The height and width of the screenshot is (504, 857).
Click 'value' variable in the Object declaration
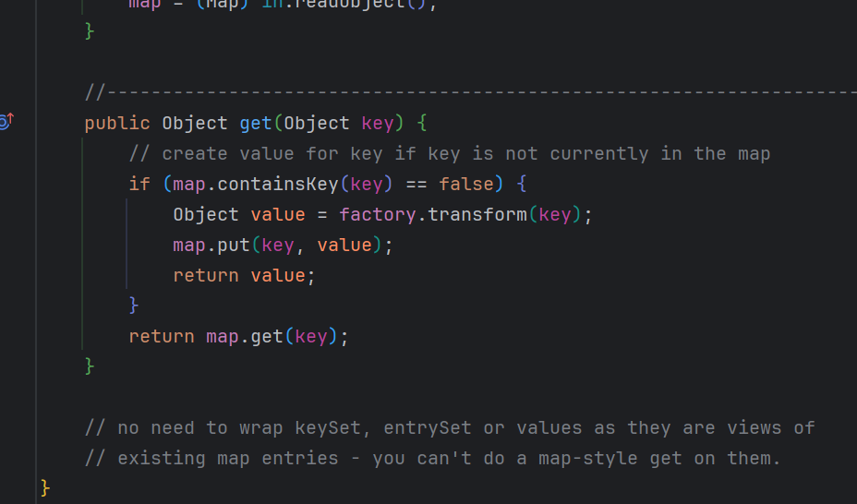pos(278,215)
